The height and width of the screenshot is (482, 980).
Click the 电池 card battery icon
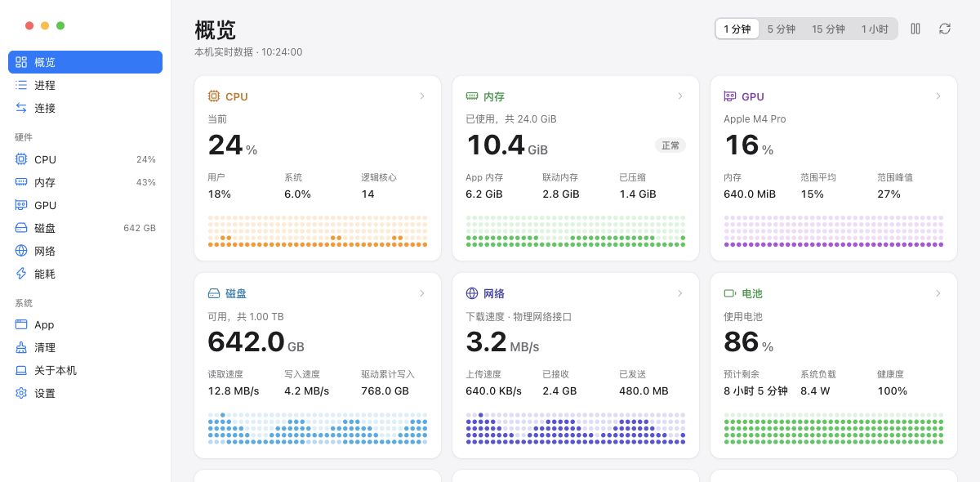(x=730, y=293)
